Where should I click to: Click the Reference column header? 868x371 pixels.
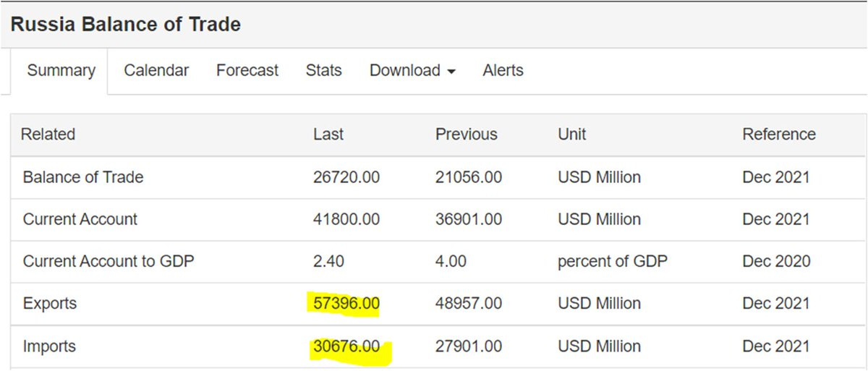[779, 135]
